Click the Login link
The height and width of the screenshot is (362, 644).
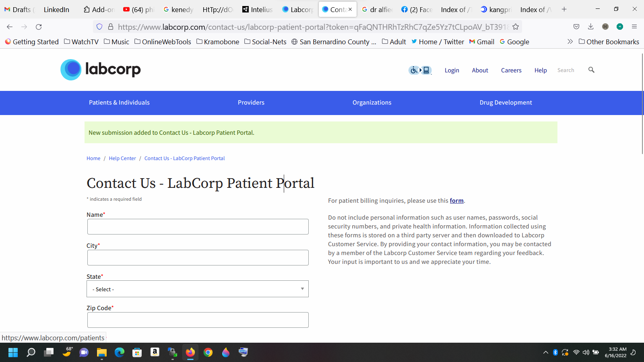pyautogui.click(x=452, y=70)
